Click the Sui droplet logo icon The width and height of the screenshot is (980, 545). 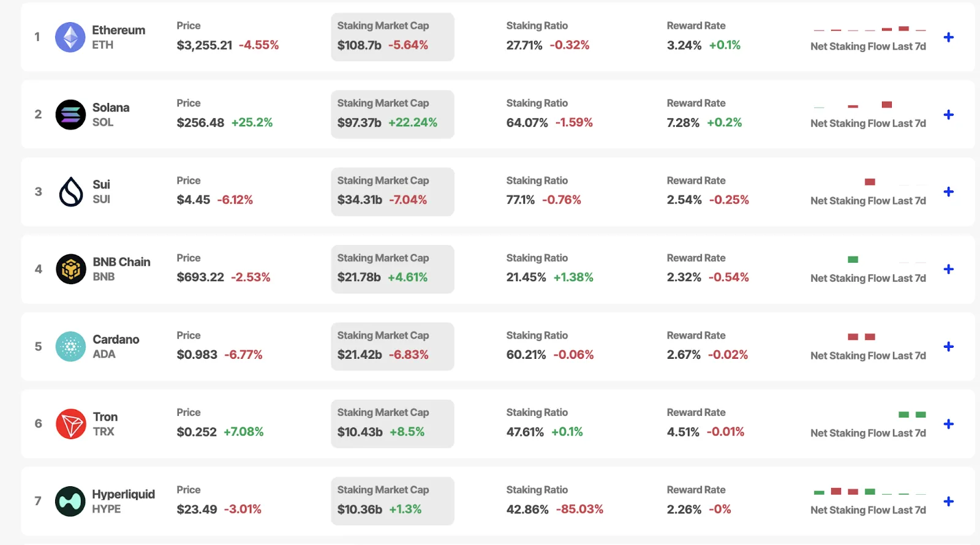point(70,192)
